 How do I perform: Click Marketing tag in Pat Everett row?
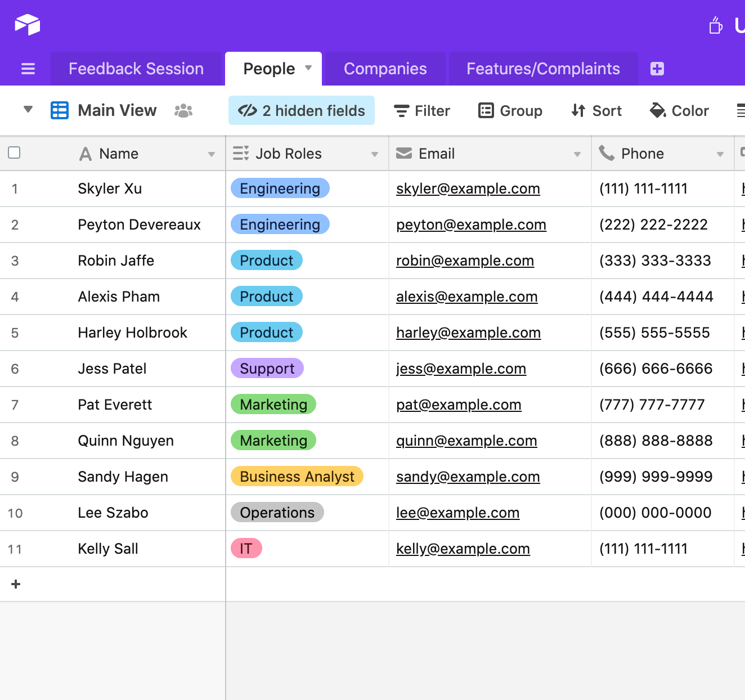(273, 405)
